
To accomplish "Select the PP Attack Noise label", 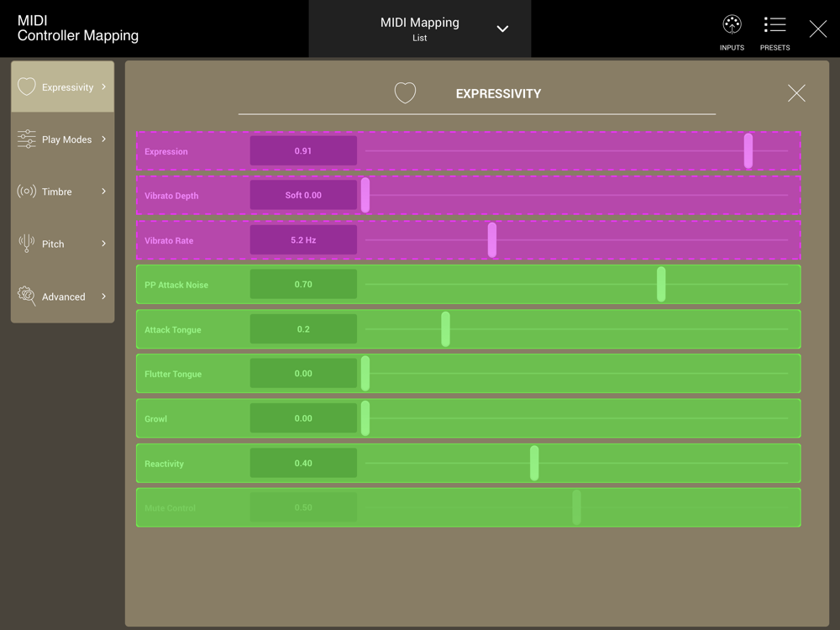I will (176, 285).
